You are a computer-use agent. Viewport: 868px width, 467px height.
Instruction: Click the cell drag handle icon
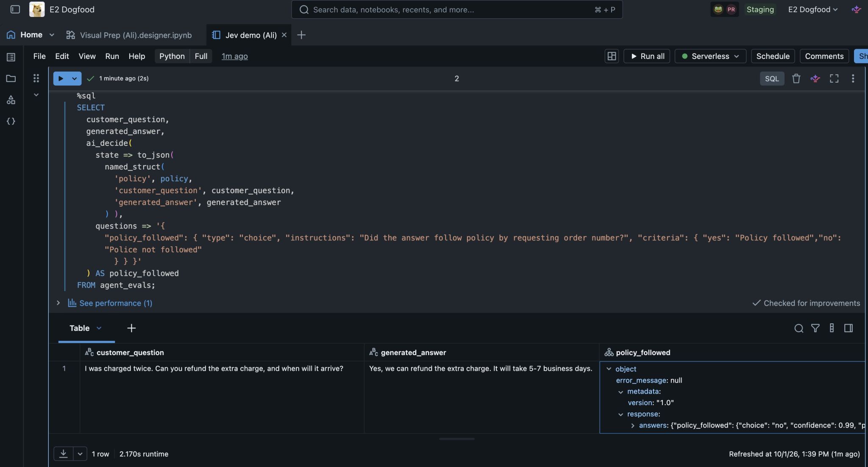coord(36,78)
